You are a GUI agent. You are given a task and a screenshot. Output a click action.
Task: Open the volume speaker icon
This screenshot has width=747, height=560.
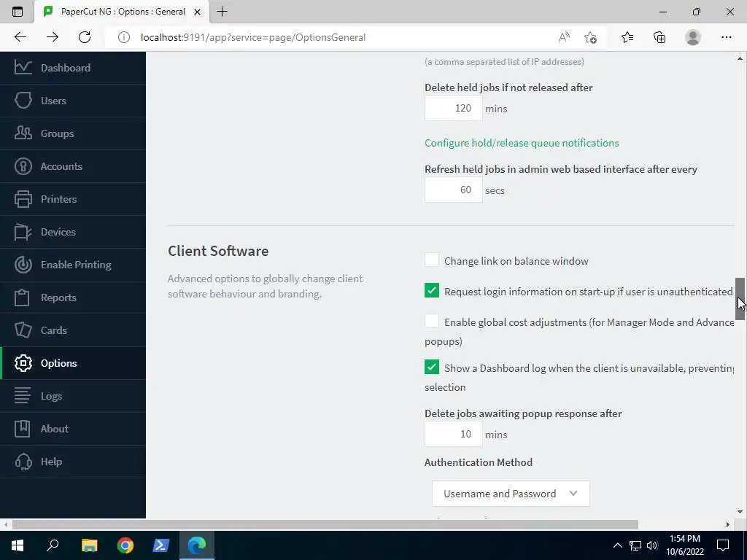coord(652,545)
